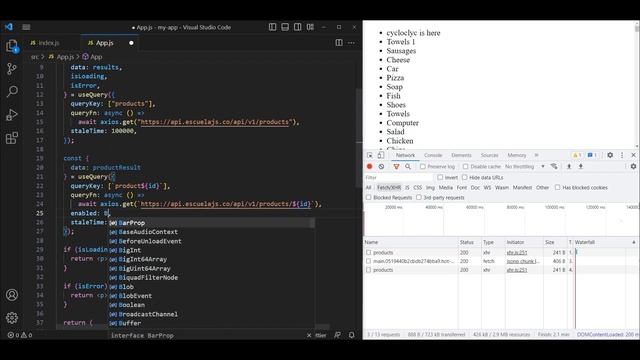Click the errors and warnings status entry
640x360 pixels.
click(x=20, y=335)
